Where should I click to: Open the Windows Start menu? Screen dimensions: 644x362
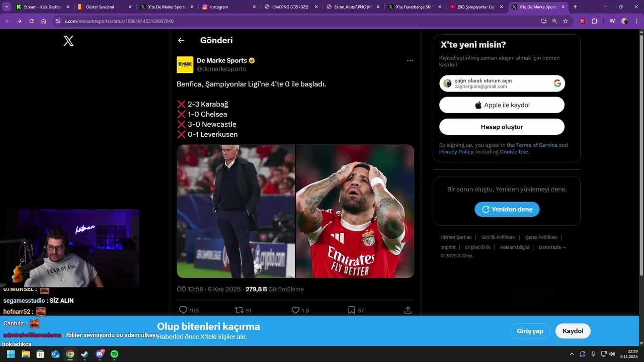click(x=11, y=354)
